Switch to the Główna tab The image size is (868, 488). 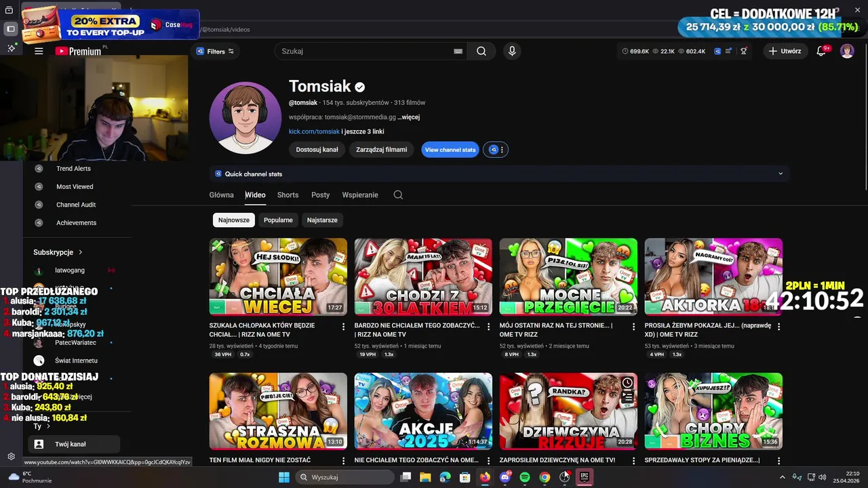point(221,195)
